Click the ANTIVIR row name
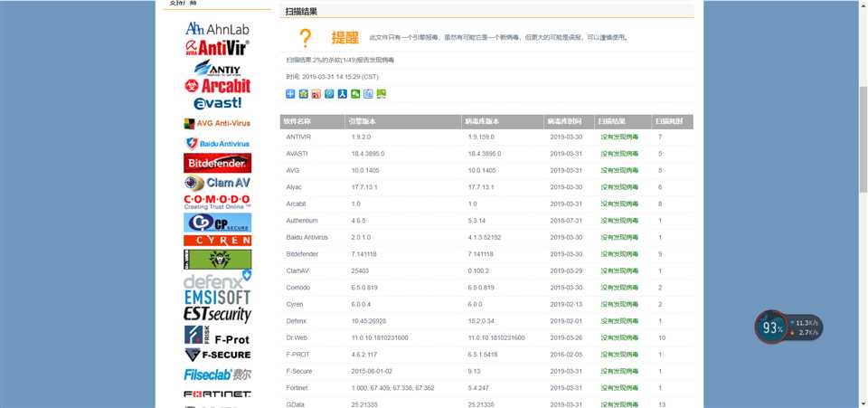Screen dimensions: 868x408 [x=298, y=137]
